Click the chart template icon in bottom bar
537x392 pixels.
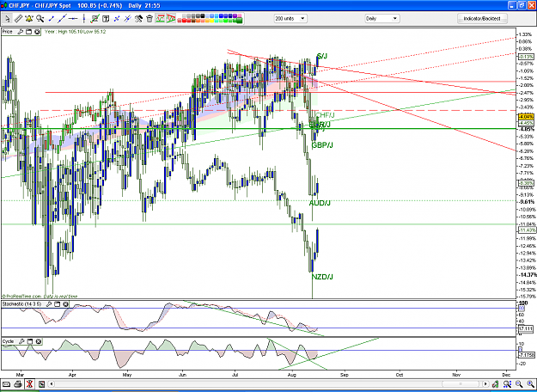pos(41,384)
